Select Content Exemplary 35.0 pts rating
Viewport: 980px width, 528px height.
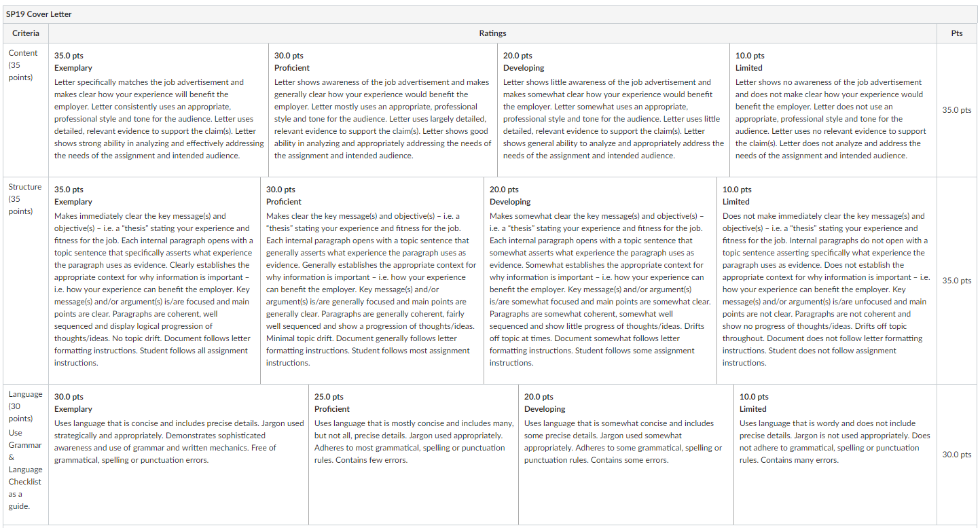coord(158,110)
